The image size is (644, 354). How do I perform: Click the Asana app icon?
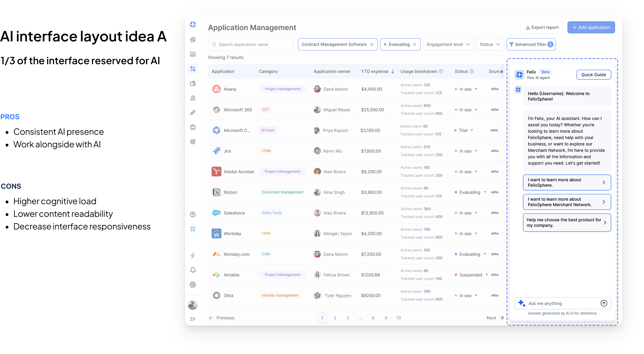click(216, 89)
